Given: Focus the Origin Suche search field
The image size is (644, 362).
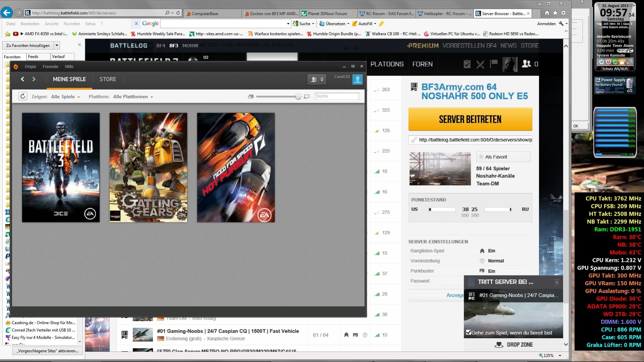Looking at the screenshot, I should (x=337, y=96).
